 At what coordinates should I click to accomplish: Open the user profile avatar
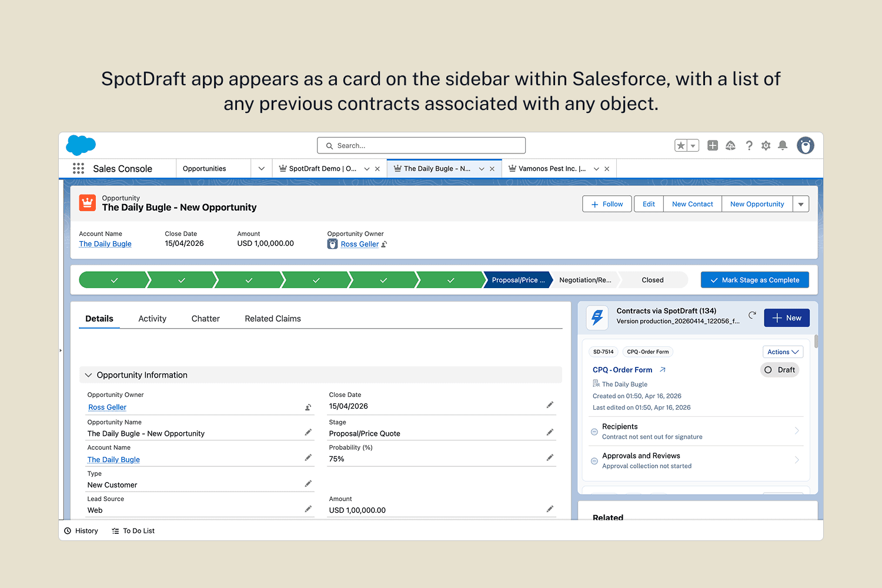806,145
